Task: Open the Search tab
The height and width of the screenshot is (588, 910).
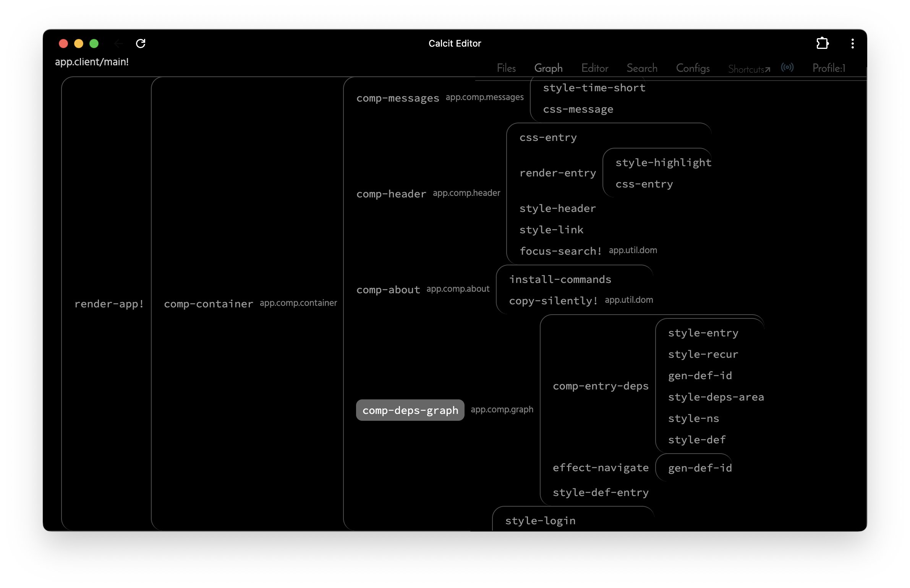Action: (x=641, y=68)
